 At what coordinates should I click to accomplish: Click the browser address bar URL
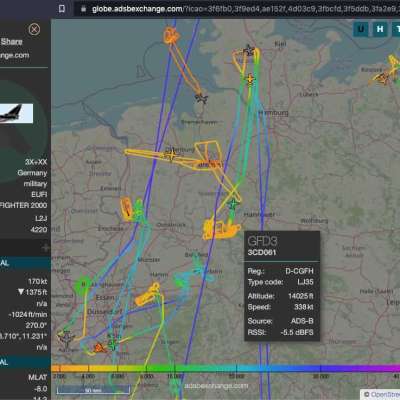tap(245, 9)
